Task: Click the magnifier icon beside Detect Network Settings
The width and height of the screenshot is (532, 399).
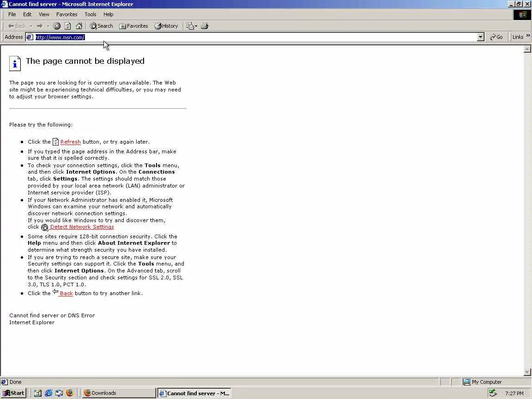Action: click(x=45, y=227)
